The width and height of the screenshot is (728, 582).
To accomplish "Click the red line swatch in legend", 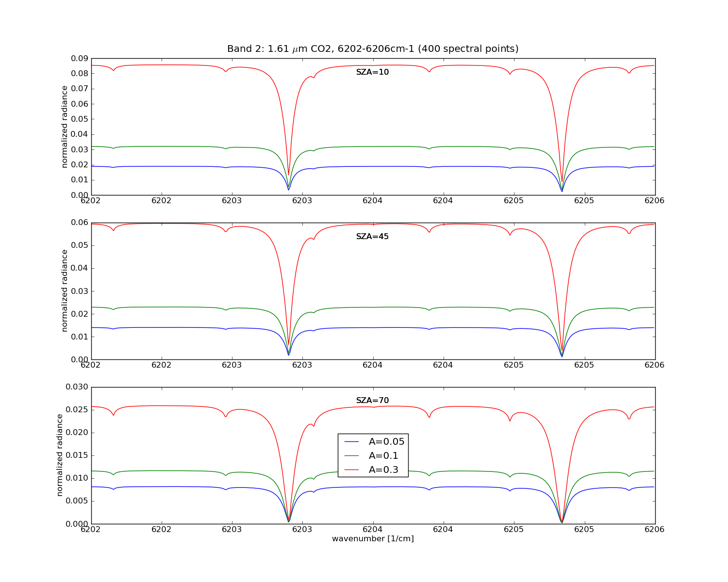I will coord(351,470).
